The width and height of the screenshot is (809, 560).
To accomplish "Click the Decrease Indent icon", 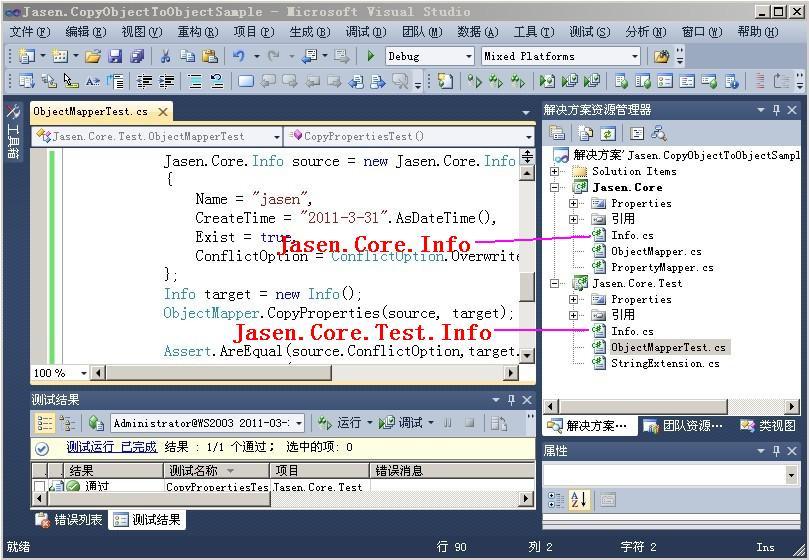I will (x=144, y=81).
